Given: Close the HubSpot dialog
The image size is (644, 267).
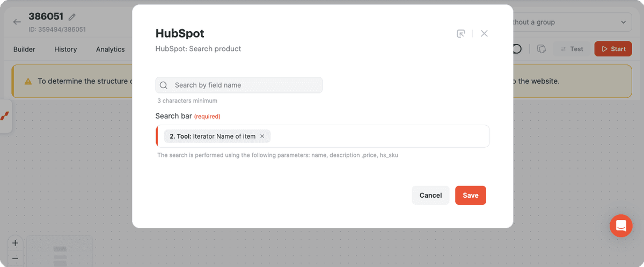Looking at the screenshot, I should (x=484, y=33).
